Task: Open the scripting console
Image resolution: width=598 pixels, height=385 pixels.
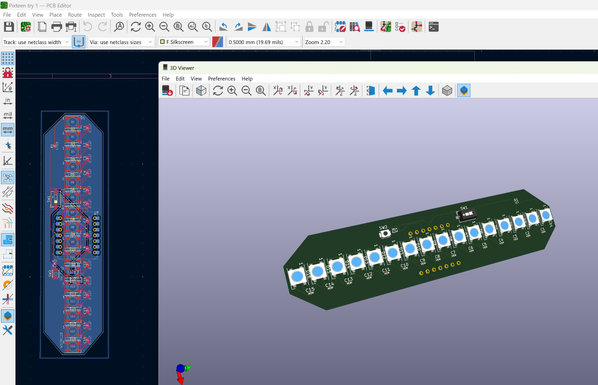Action: [x=433, y=27]
